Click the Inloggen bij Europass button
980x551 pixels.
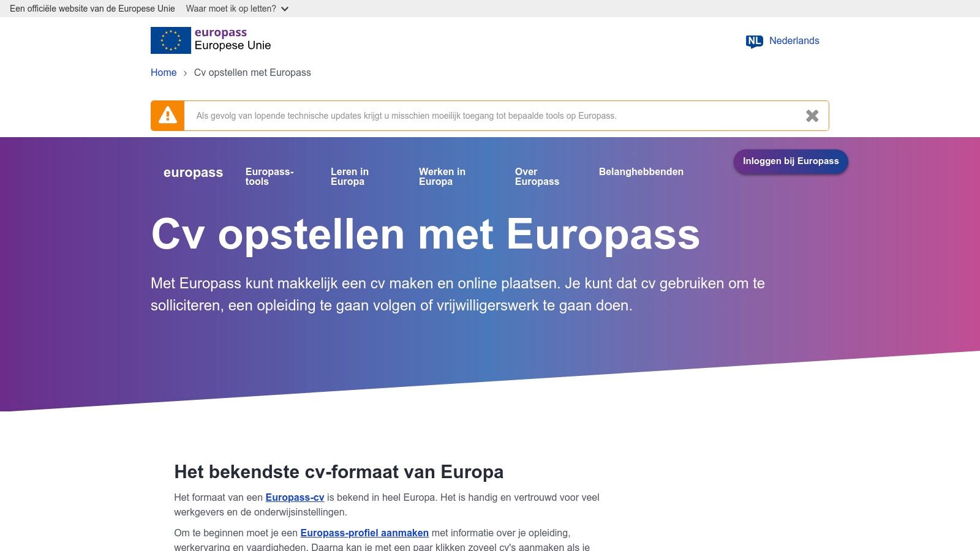point(791,161)
